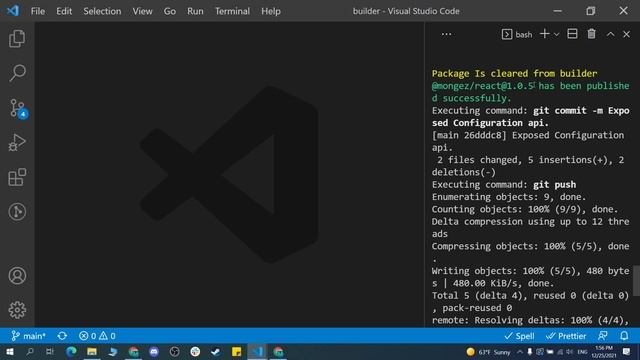The image size is (640, 360).
Task: Select the bash terminal label
Action: (517, 34)
